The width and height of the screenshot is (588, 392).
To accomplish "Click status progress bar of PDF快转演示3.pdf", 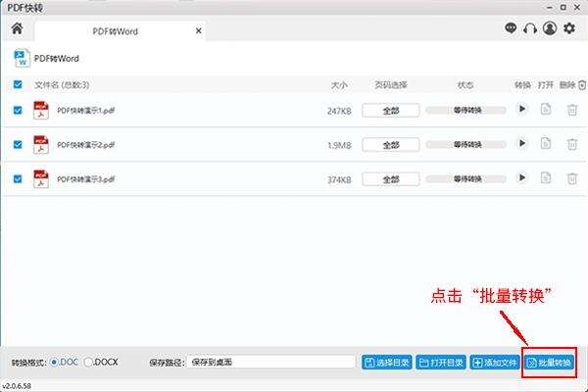I will tap(465, 179).
